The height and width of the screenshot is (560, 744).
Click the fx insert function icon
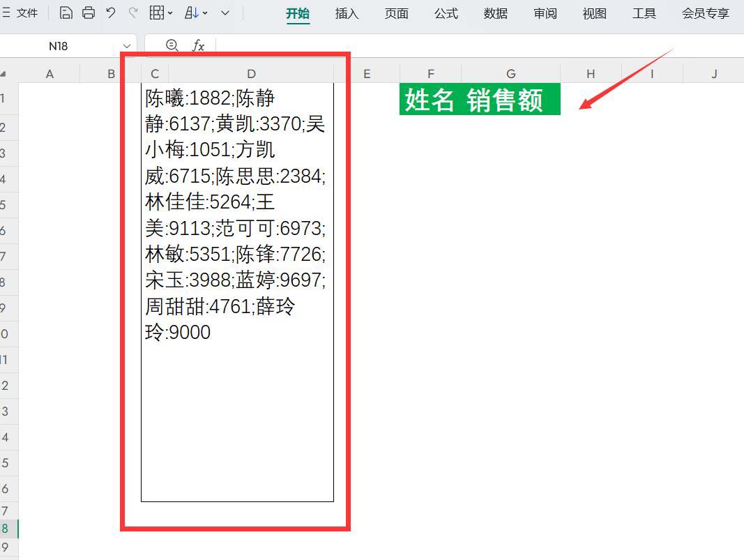199,46
